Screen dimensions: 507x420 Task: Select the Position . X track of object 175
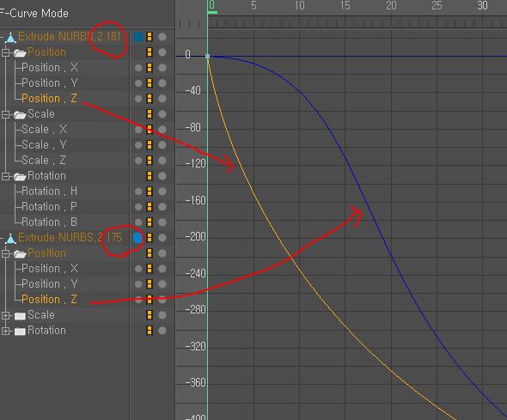pos(50,268)
